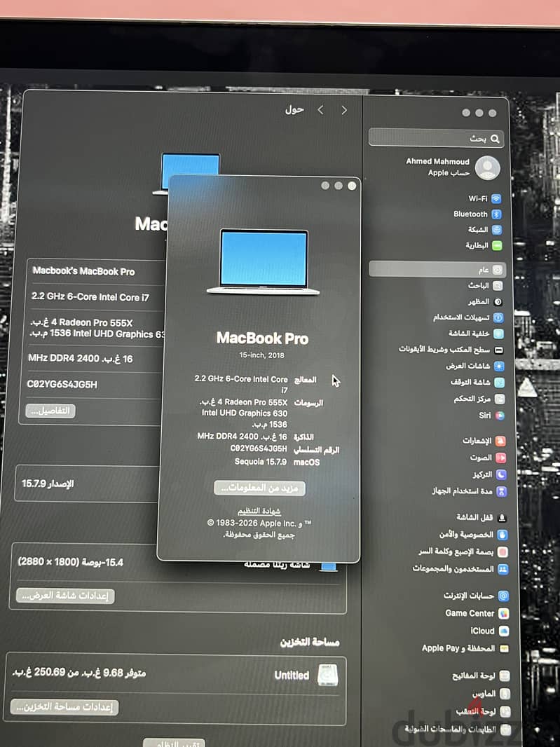The height and width of the screenshot is (747, 560).
Task: Open سطح المكتب وشريط الأيقونات icon
Action: pos(498,350)
